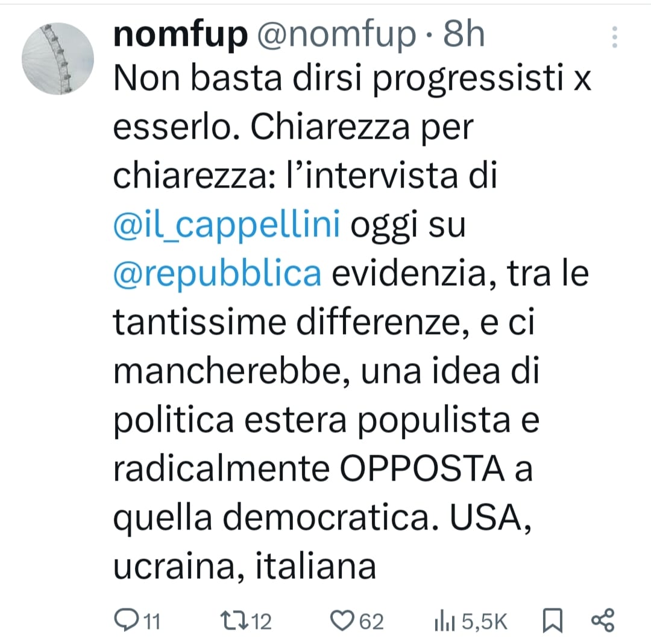Viewport: 651px width, 644px height.
Task: Like the tweet with the heart icon
Action: (344, 620)
